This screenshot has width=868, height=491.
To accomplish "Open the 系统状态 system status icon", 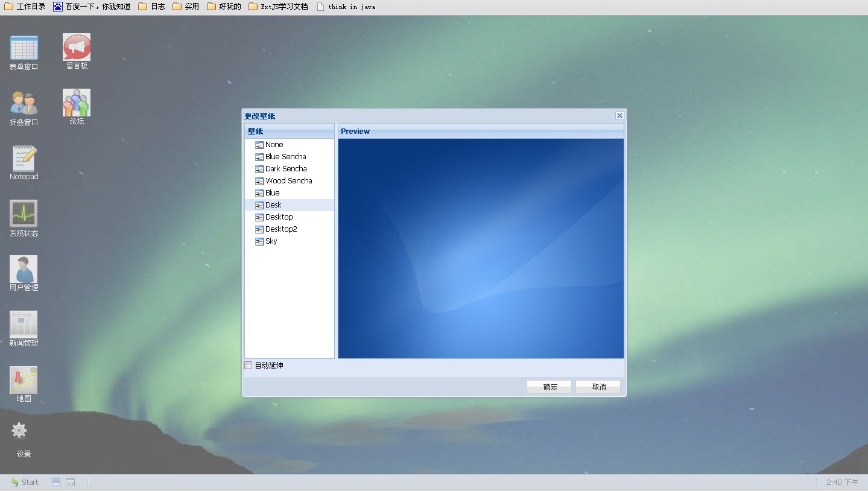I will click(x=24, y=218).
